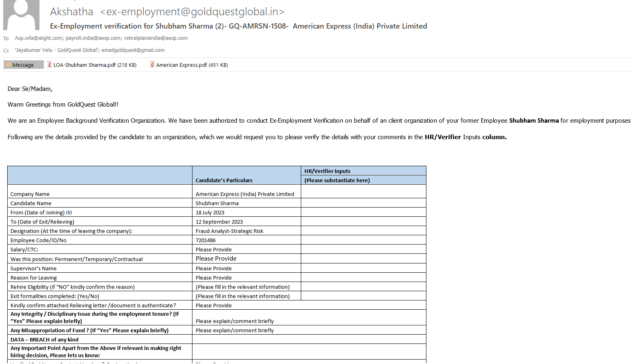The height and width of the screenshot is (364, 631).
Task: Click the Message envelope icon
Action: [x=8, y=65]
